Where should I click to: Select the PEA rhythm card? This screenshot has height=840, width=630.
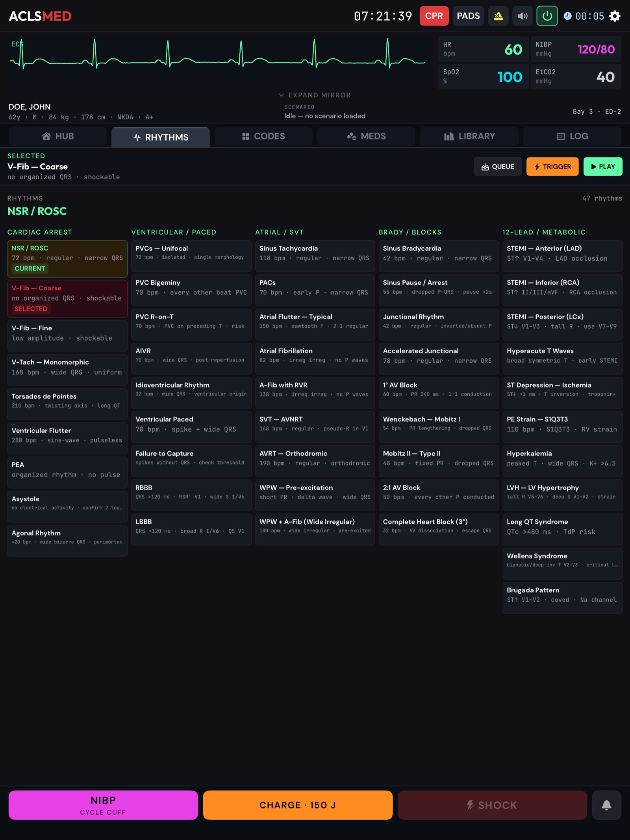(x=67, y=472)
